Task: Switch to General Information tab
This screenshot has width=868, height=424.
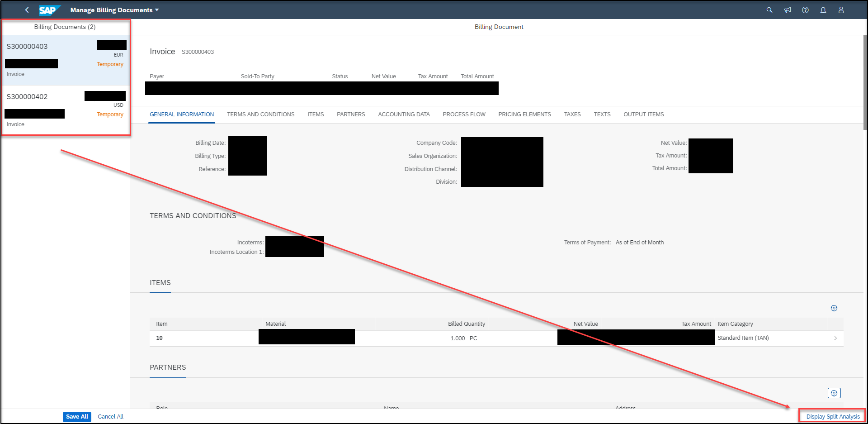Action: tap(182, 114)
